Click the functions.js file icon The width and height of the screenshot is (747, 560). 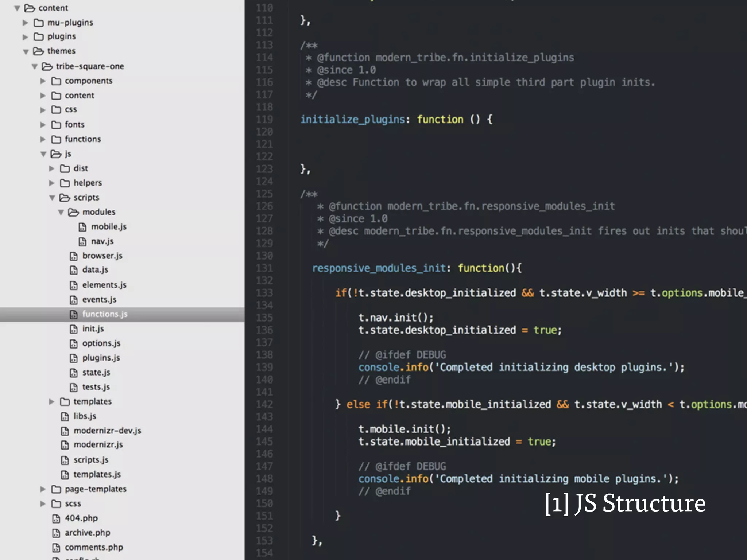[74, 315]
